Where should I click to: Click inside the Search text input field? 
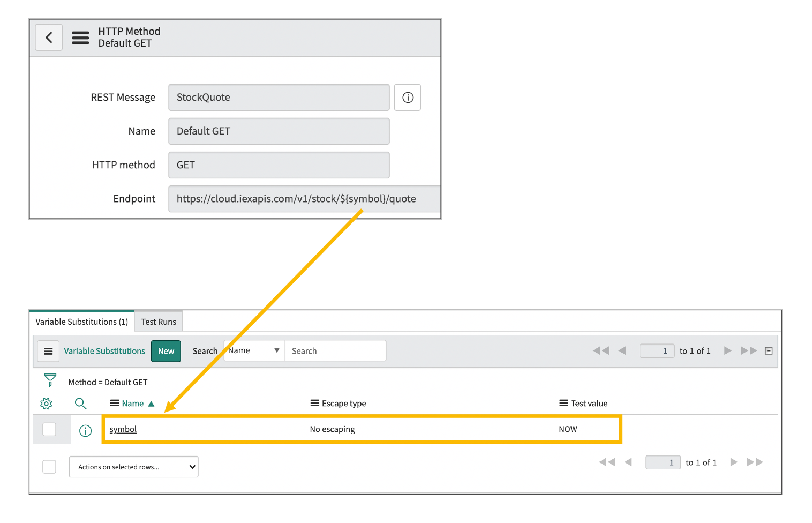pyautogui.click(x=335, y=350)
